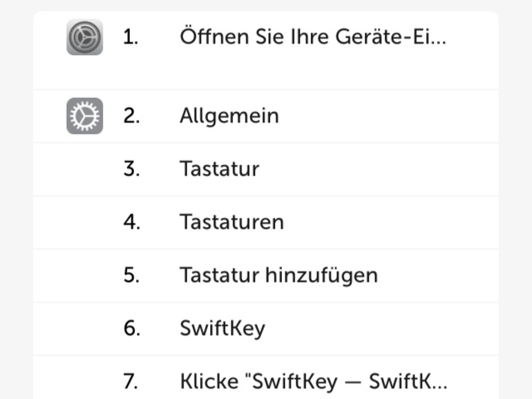Expand truncated text ellipsis after 'SwiftK'
This screenshot has height=399, width=532.
pos(439,385)
